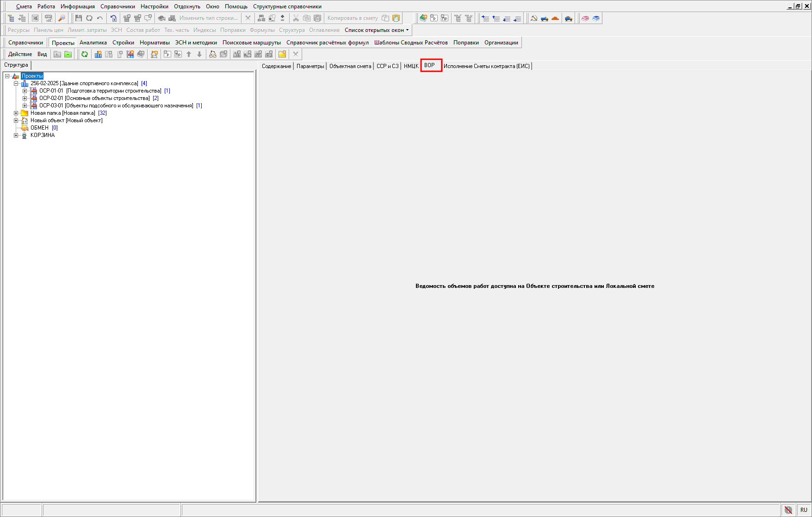
Task: Click the undo arrow icon
Action: click(100, 18)
